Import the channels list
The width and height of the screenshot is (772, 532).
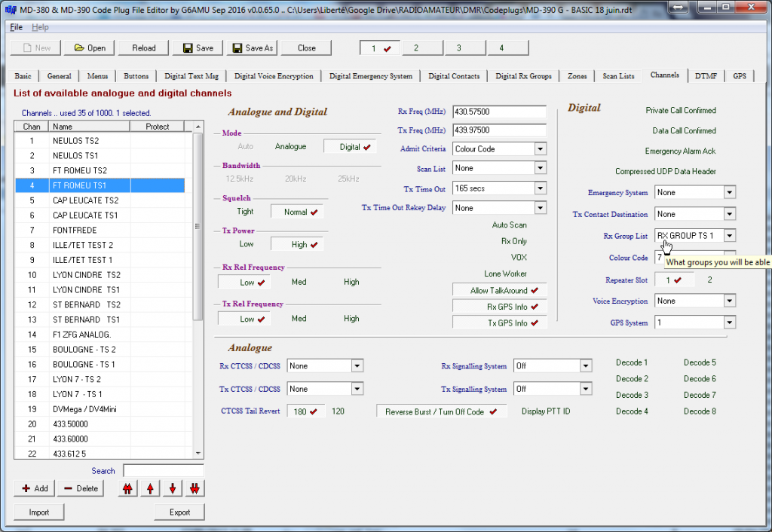click(39, 512)
